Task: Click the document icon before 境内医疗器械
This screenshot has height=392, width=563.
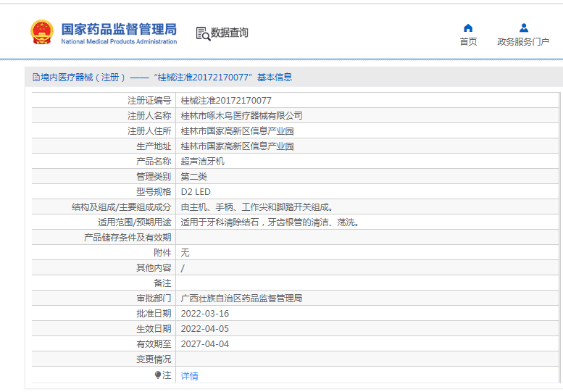Action: pos(36,78)
